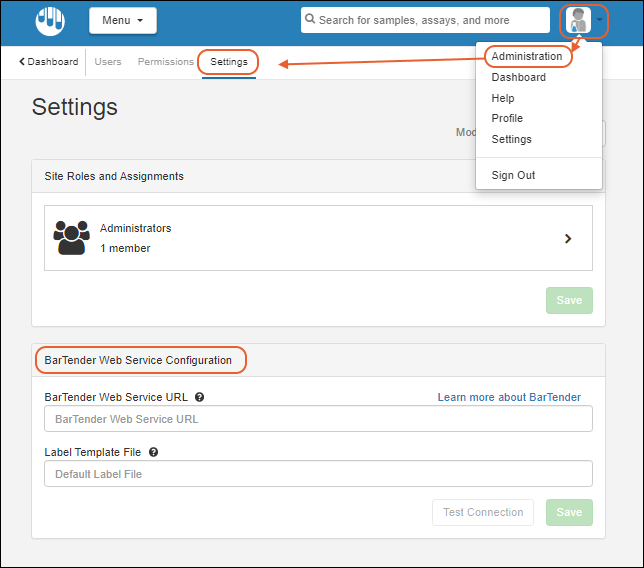
Task: Choose Administration from user menu
Action: [527, 56]
